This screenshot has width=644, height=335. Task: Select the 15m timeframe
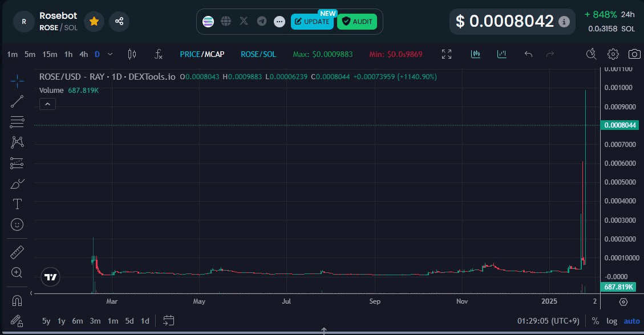point(50,54)
